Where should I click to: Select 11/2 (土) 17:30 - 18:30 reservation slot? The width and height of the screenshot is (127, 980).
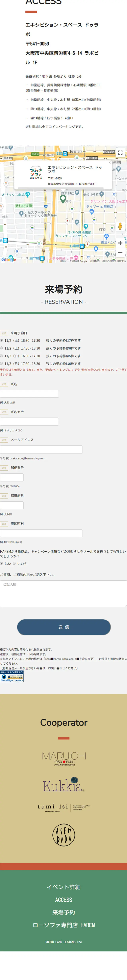(x=2, y=348)
